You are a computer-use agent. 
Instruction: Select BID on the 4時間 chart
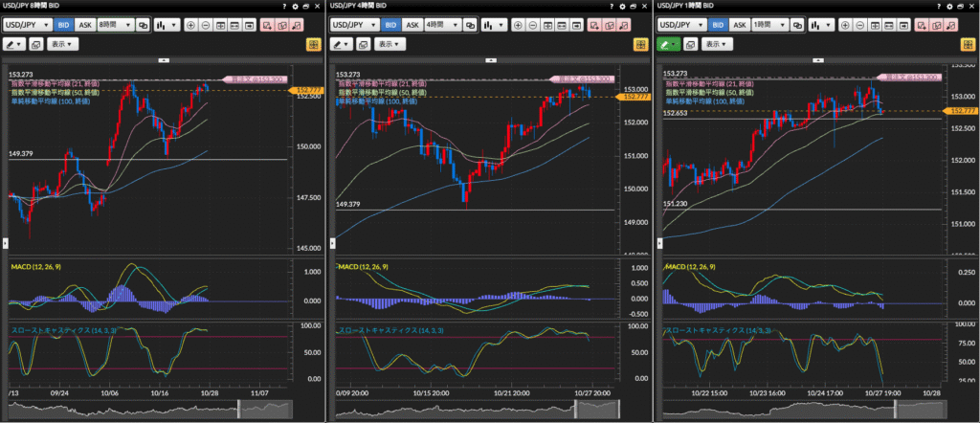pyautogui.click(x=389, y=25)
